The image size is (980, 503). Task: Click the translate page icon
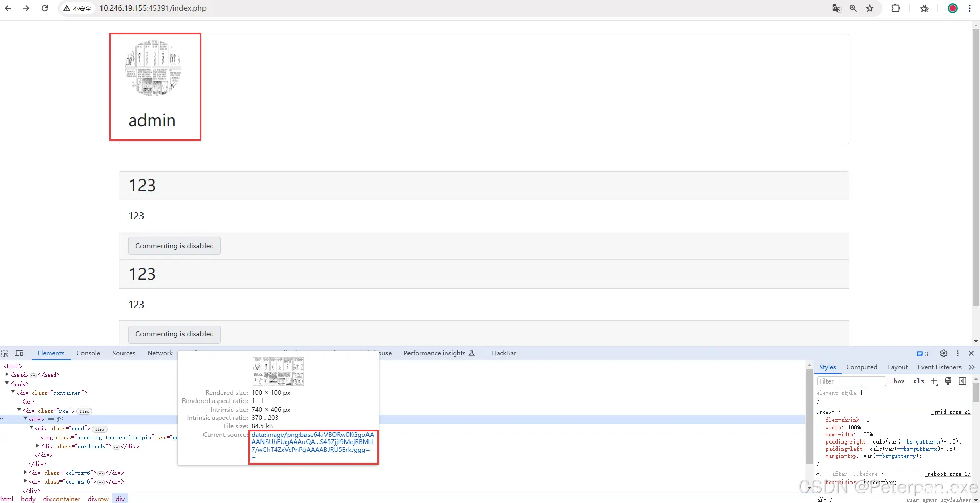pos(837,8)
